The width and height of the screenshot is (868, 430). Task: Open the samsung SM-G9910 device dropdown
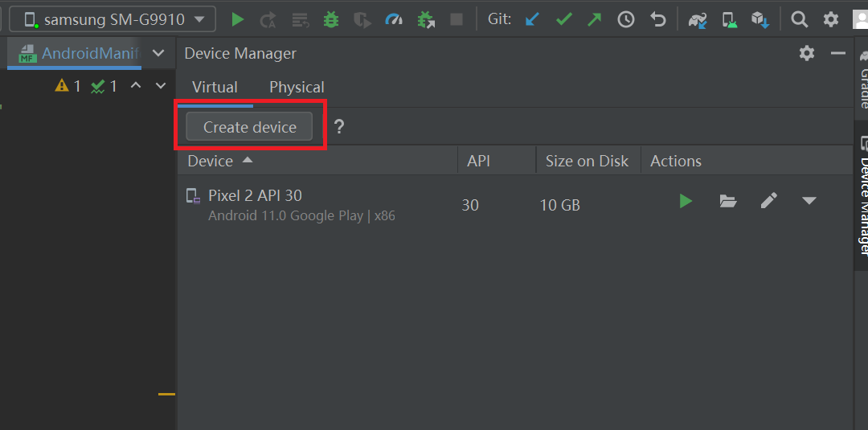coord(113,19)
